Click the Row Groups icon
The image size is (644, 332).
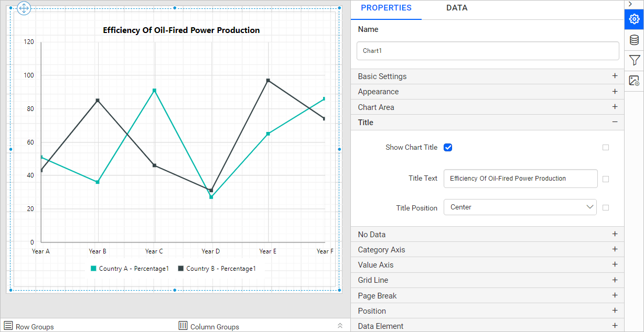click(8, 326)
